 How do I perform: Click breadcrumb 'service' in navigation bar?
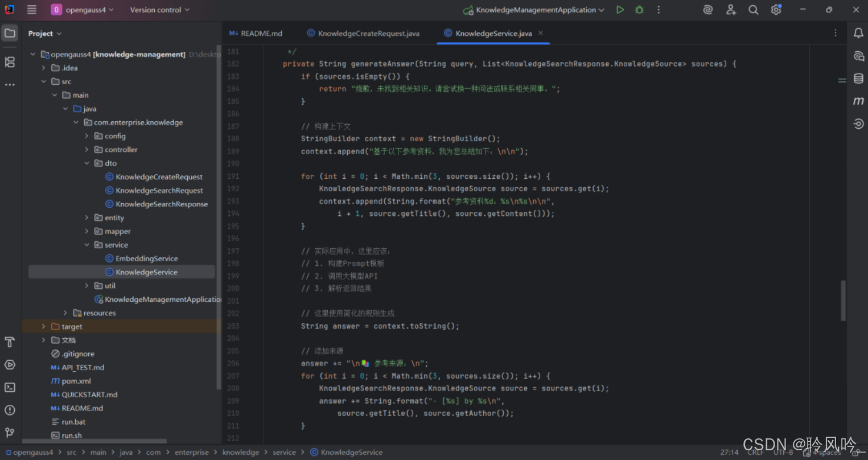pos(284,453)
